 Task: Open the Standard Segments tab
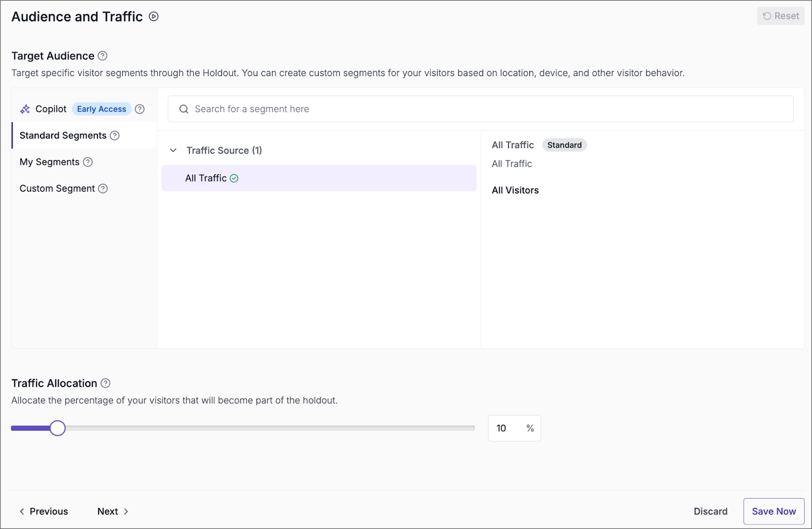coord(63,135)
